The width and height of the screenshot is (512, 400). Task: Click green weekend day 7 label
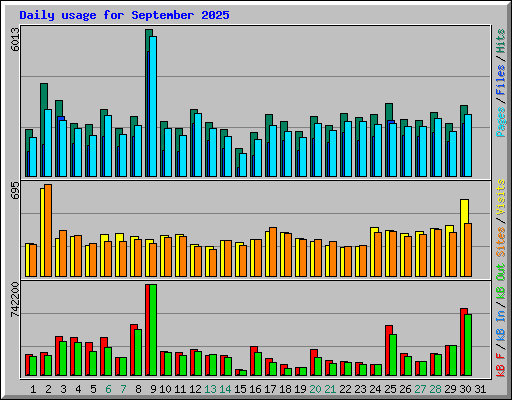123,389
